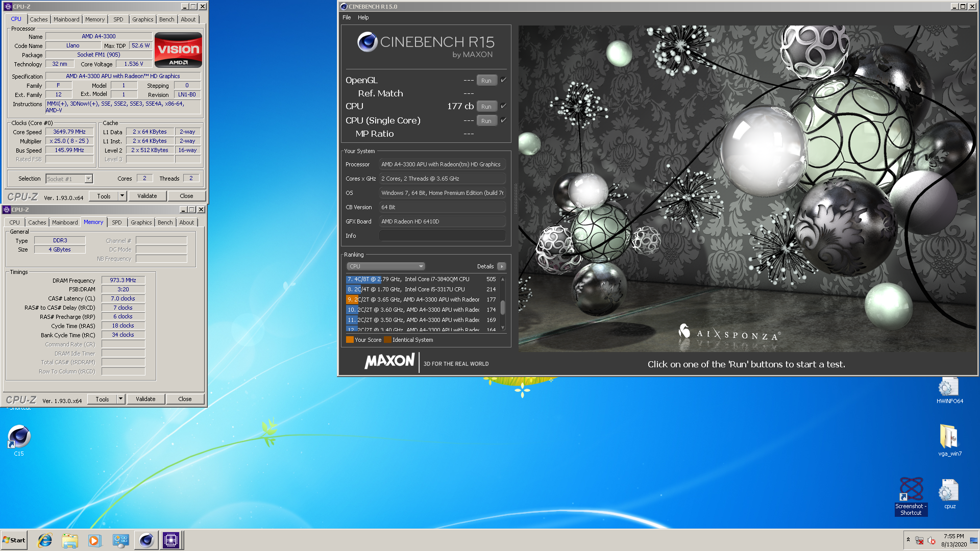
Task: Click the bottom CPU-Z window title icon
Action: pos(7,210)
